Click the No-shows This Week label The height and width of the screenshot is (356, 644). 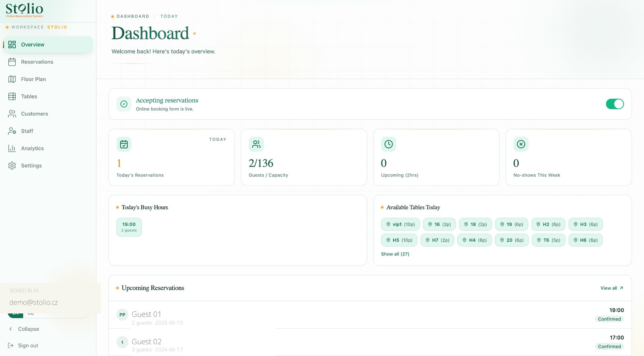[x=537, y=175]
